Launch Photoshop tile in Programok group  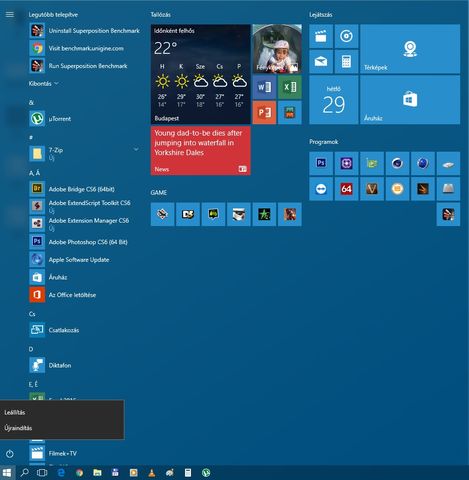coord(321,163)
